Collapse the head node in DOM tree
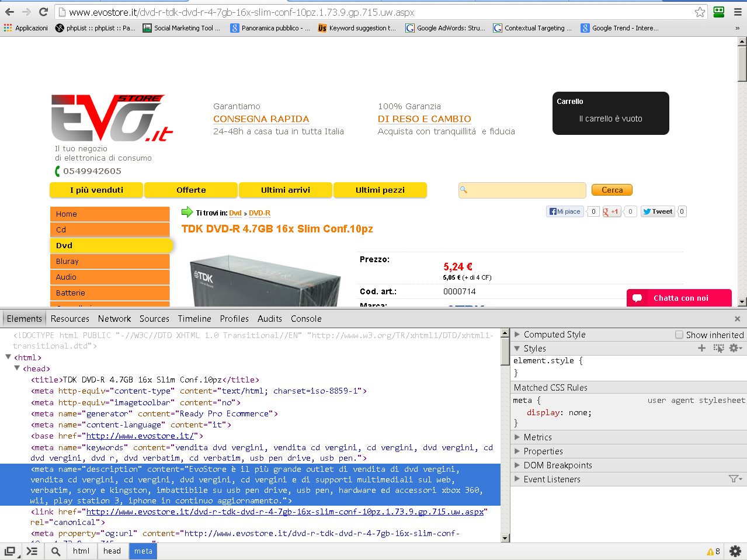Screen dimensions: 747x560 point(17,368)
